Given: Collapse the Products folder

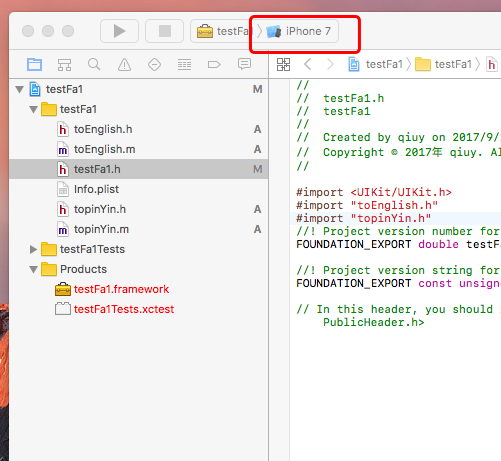Looking at the screenshot, I should point(33,269).
